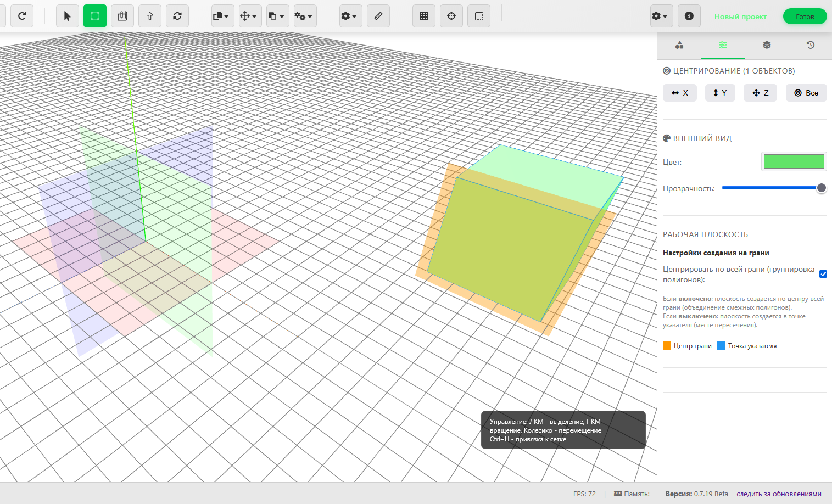
Task: Click the reset view refresh icon
Action: (22, 16)
